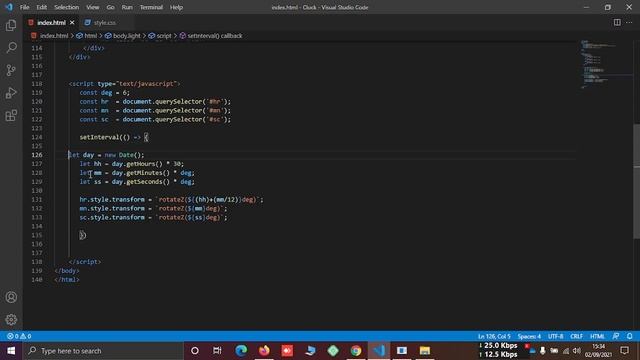
Task: Open Task View on taskbar
Action: tap(217, 351)
